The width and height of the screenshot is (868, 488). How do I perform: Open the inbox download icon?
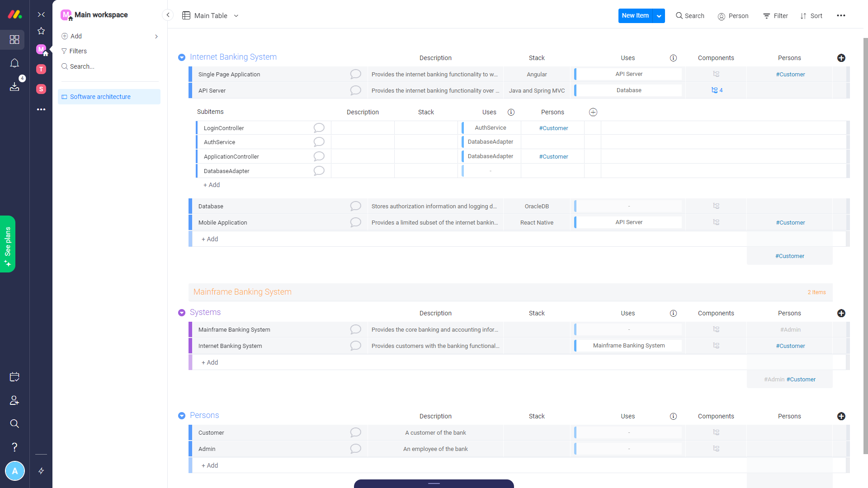(x=14, y=86)
